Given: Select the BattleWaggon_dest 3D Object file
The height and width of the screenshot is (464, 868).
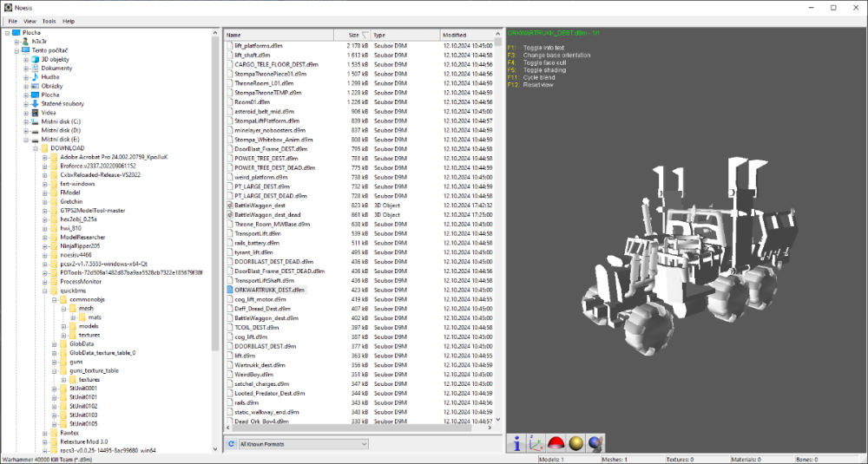Looking at the screenshot, I should pyautogui.click(x=260, y=205).
